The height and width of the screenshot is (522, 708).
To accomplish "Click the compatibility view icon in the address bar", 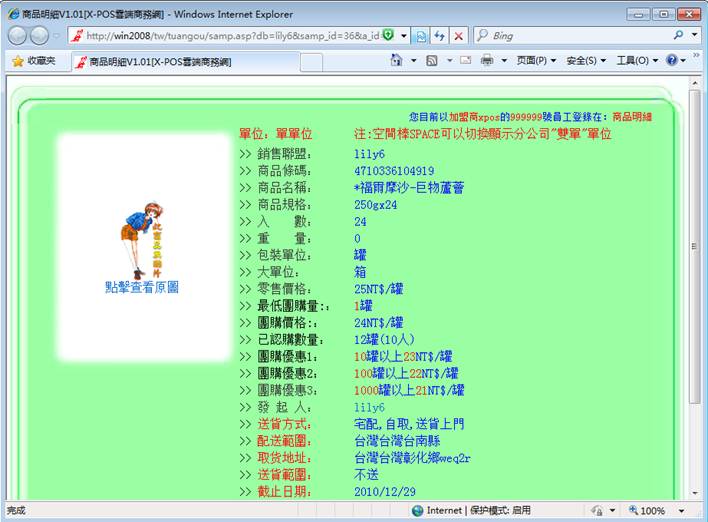I will pos(422,35).
